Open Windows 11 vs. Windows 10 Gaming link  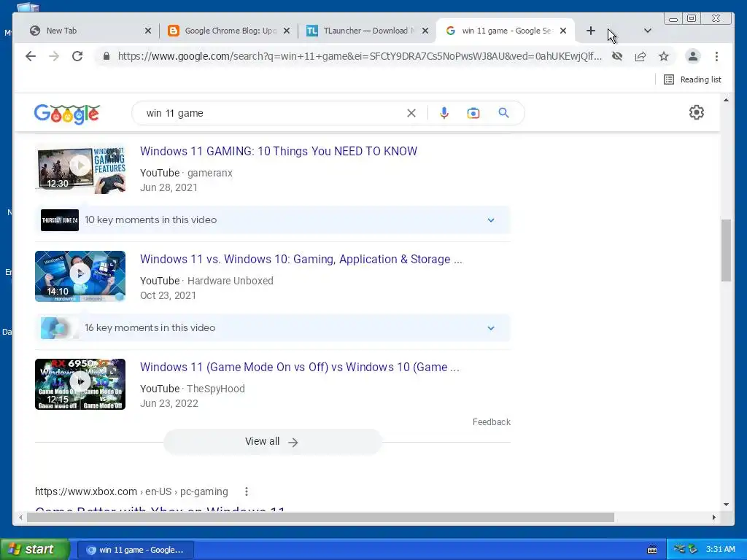(x=301, y=259)
